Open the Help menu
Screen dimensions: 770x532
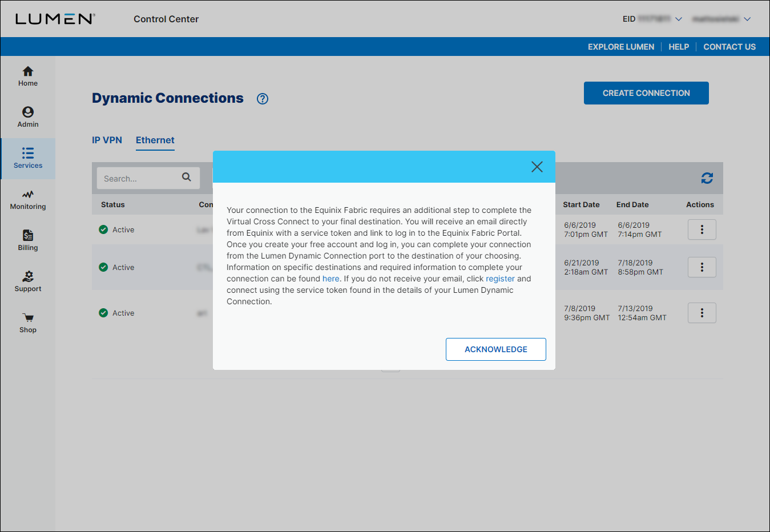[679, 47]
